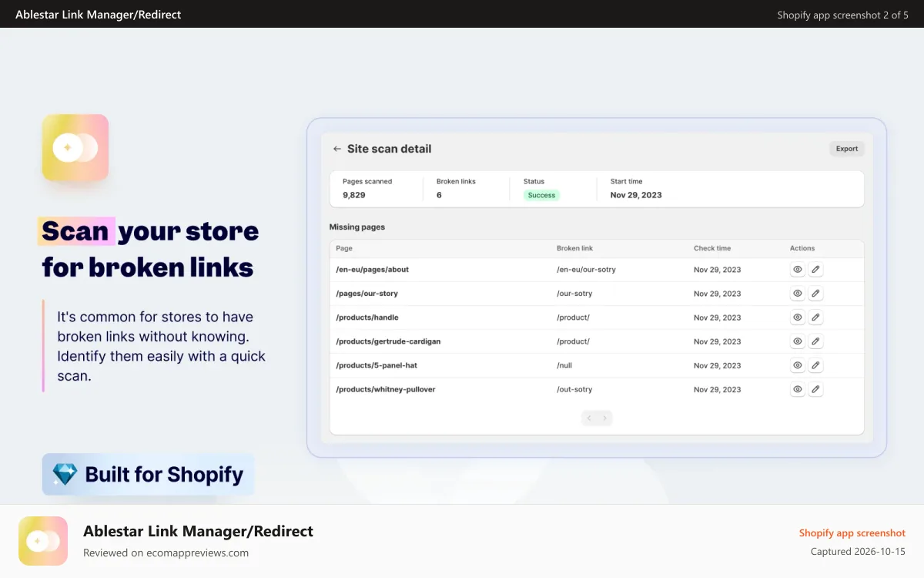Click the /our-sotry broken link

(574, 294)
